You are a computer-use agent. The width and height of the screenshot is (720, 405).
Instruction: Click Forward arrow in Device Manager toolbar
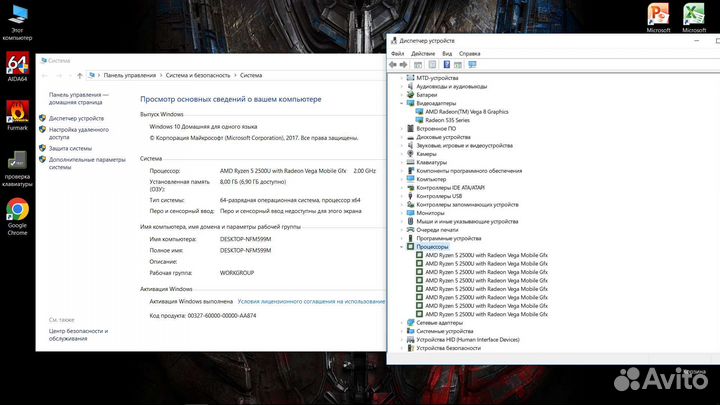point(404,65)
